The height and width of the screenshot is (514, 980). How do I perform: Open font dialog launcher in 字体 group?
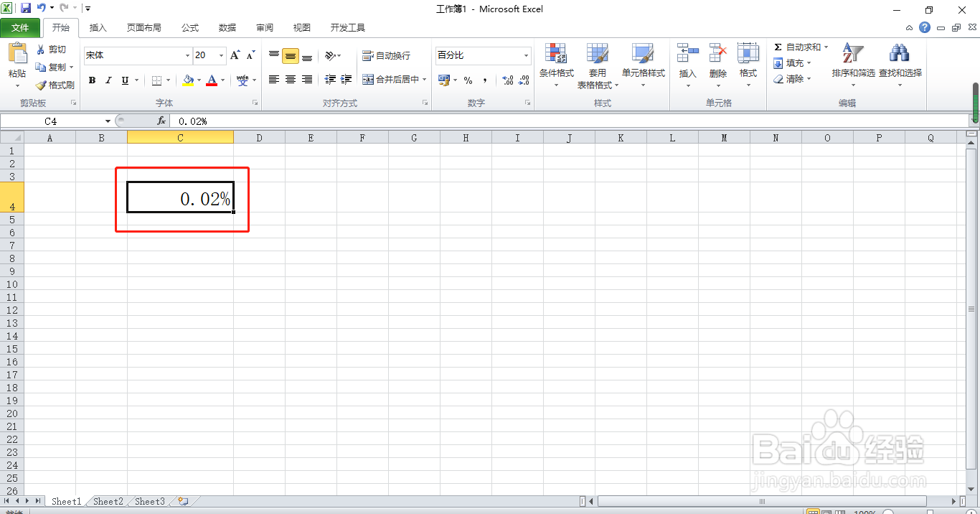click(255, 103)
